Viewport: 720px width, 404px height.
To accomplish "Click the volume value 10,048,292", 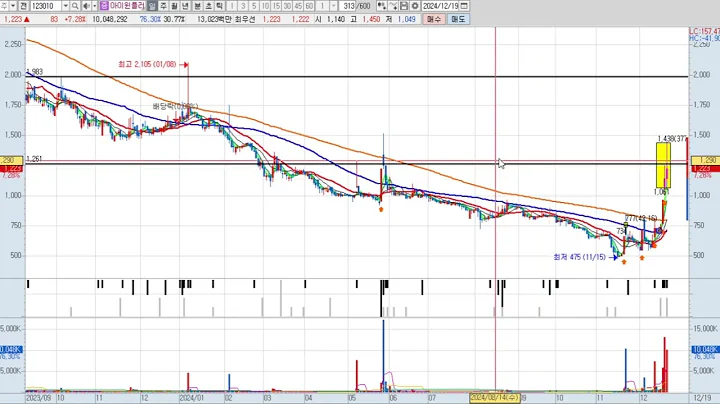I will pyautogui.click(x=110, y=19).
